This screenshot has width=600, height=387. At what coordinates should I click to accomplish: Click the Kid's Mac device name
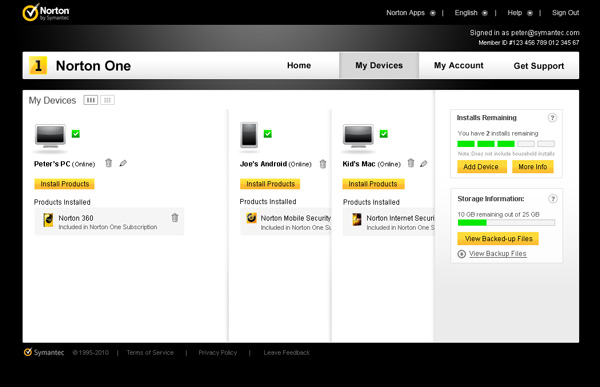[359, 164]
